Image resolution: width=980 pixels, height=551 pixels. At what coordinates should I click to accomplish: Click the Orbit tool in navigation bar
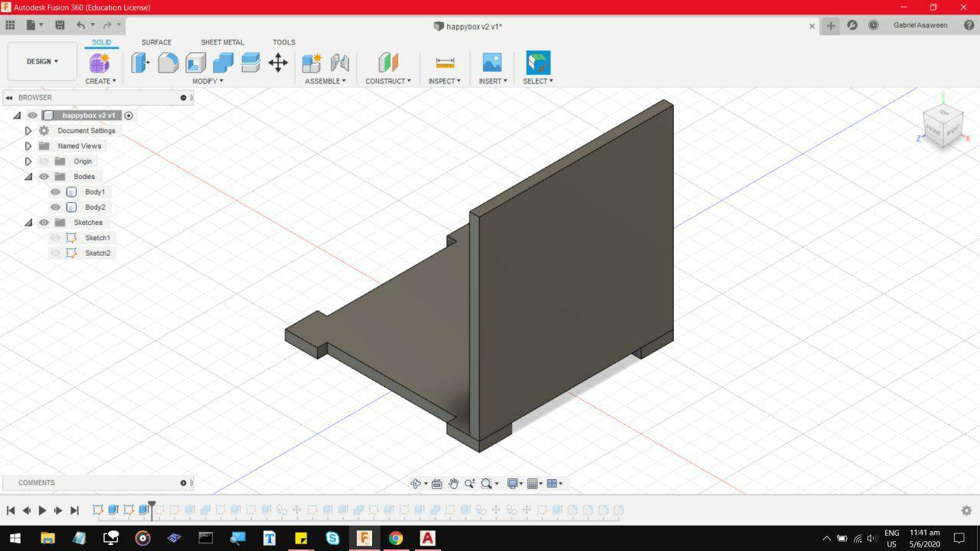tap(416, 484)
